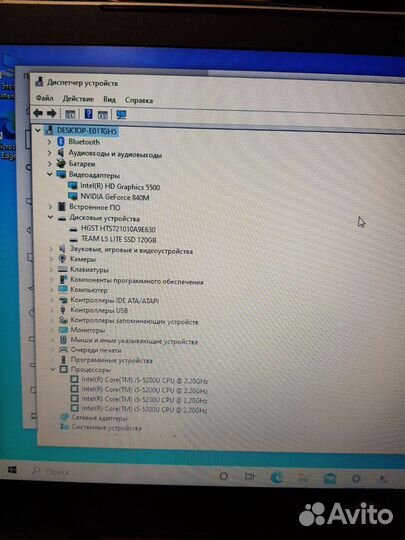Open the Справка menu
The image size is (405, 540).
click(x=139, y=100)
